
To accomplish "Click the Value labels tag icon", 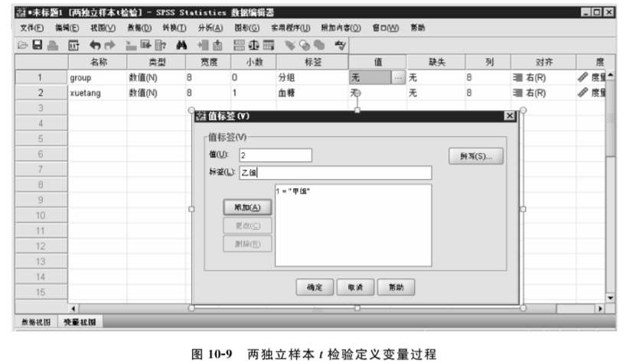I will 289,45.
